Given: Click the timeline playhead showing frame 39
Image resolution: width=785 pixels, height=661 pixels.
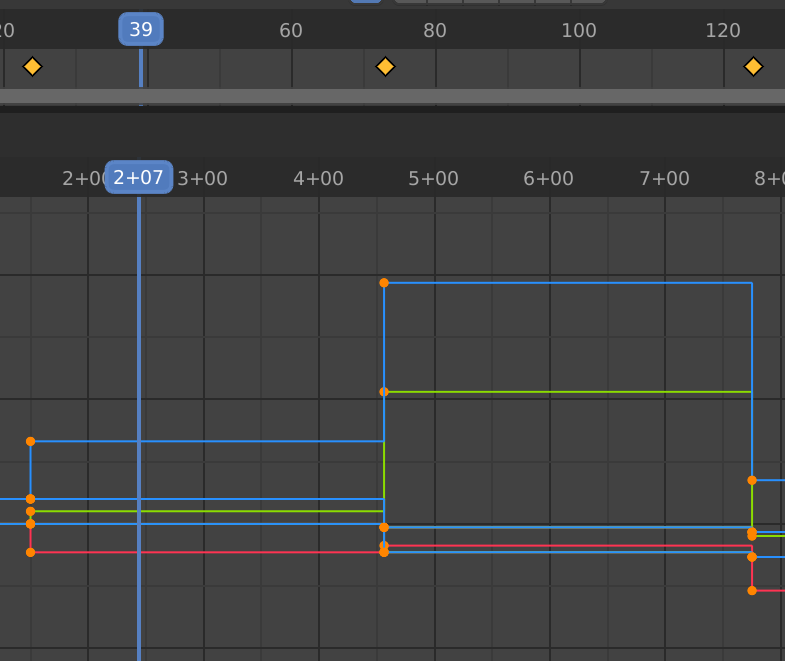Looking at the screenshot, I should point(141,30).
